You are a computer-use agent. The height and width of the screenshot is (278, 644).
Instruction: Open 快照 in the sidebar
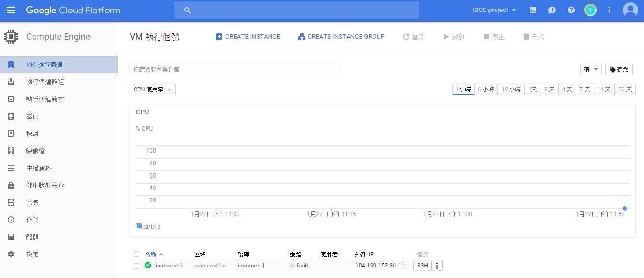(x=59, y=133)
